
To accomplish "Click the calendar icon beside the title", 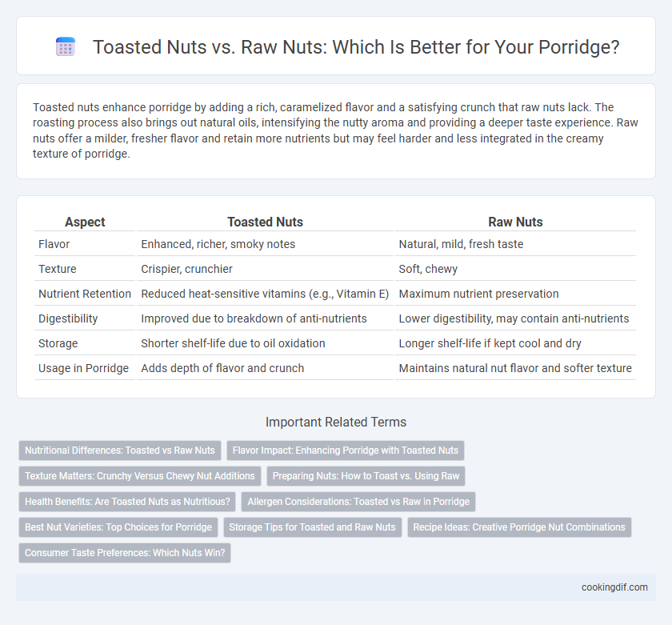I will click(66, 46).
